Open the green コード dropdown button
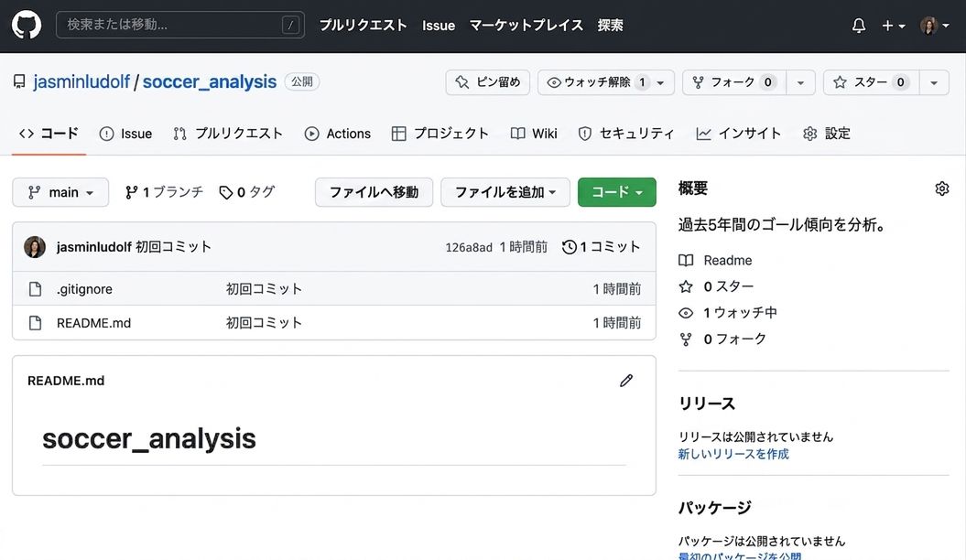This screenshot has width=966, height=560. click(x=617, y=193)
